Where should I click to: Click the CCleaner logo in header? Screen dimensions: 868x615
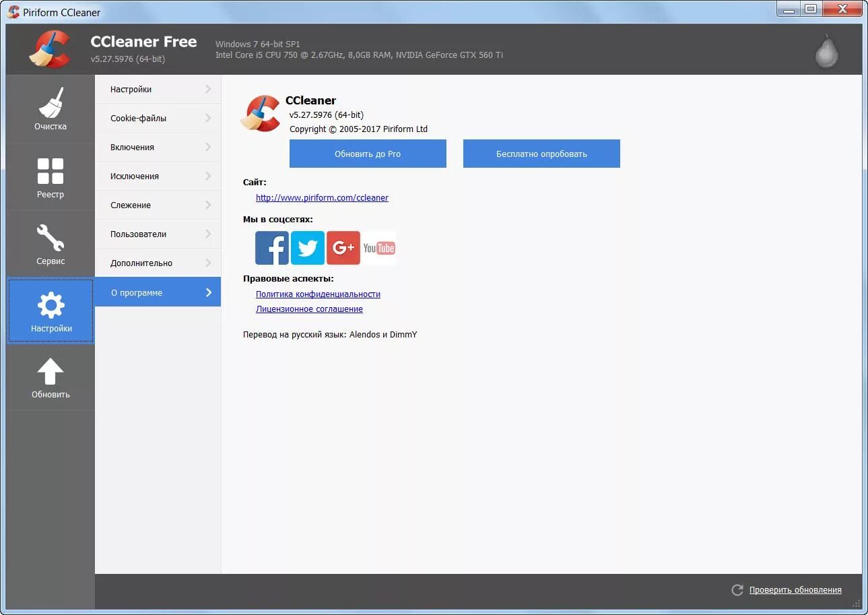pos(50,48)
